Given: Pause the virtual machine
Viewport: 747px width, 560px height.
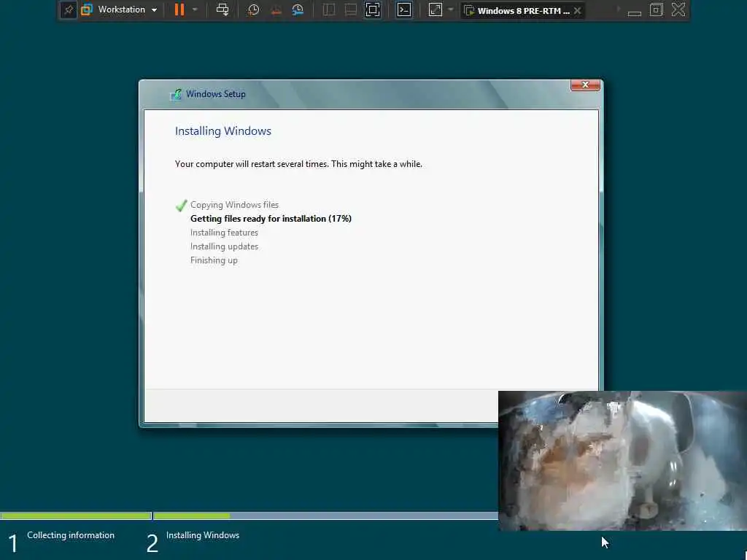Looking at the screenshot, I should tap(179, 9).
